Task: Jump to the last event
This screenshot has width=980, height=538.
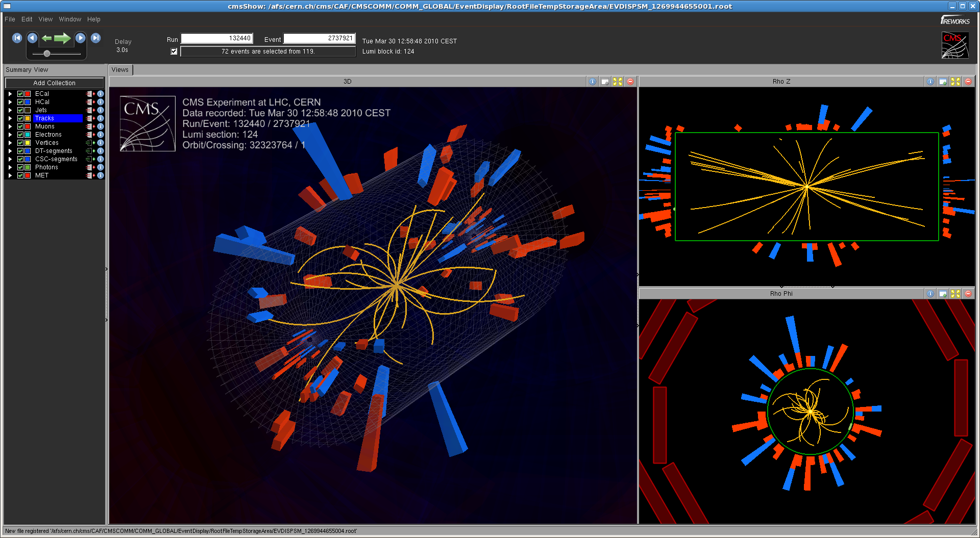Action: (95, 38)
